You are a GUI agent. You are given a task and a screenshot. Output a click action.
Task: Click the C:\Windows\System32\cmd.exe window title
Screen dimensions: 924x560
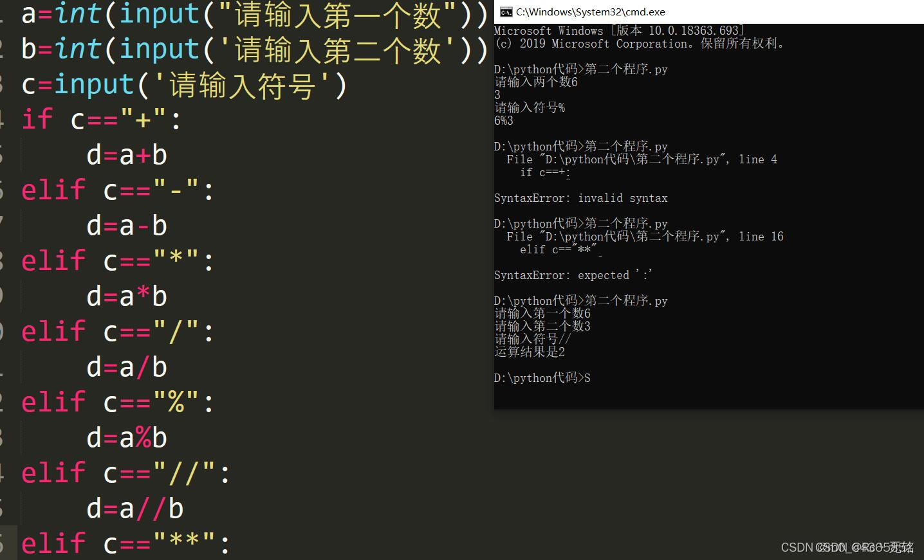590,12
